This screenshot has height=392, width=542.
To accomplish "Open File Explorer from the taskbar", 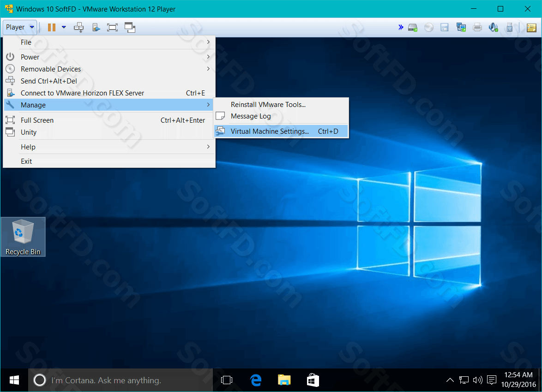I will (x=284, y=380).
